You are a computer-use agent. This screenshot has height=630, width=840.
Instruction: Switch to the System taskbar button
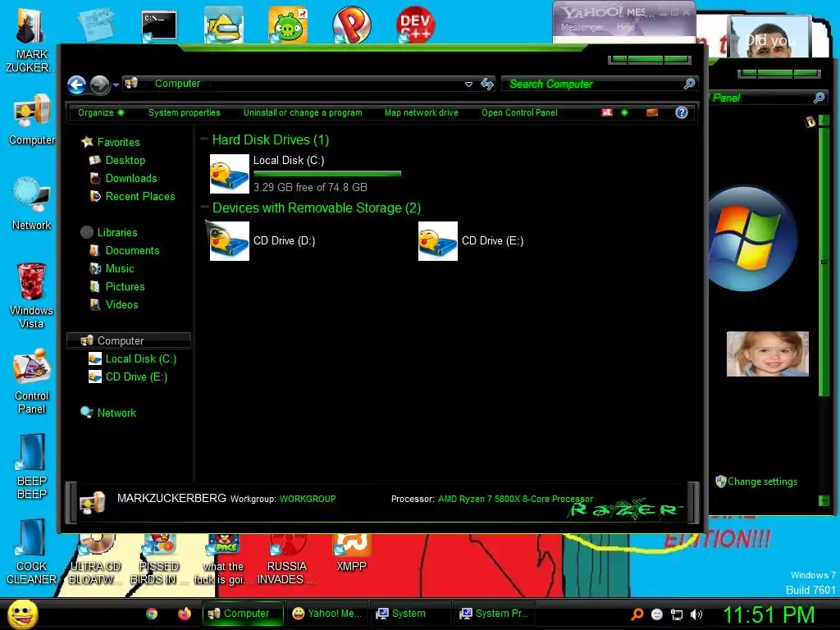(x=409, y=614)
